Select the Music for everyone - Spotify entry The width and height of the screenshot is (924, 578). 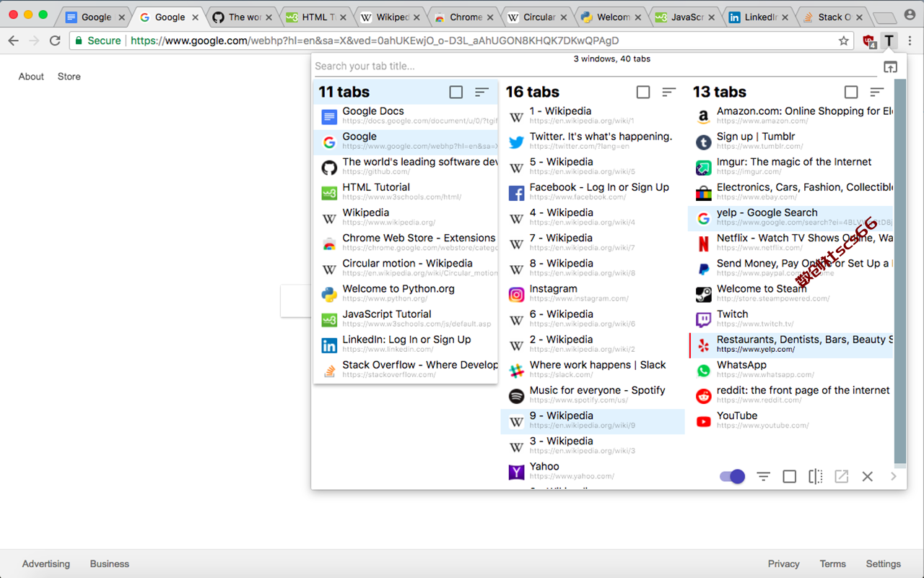593,396
